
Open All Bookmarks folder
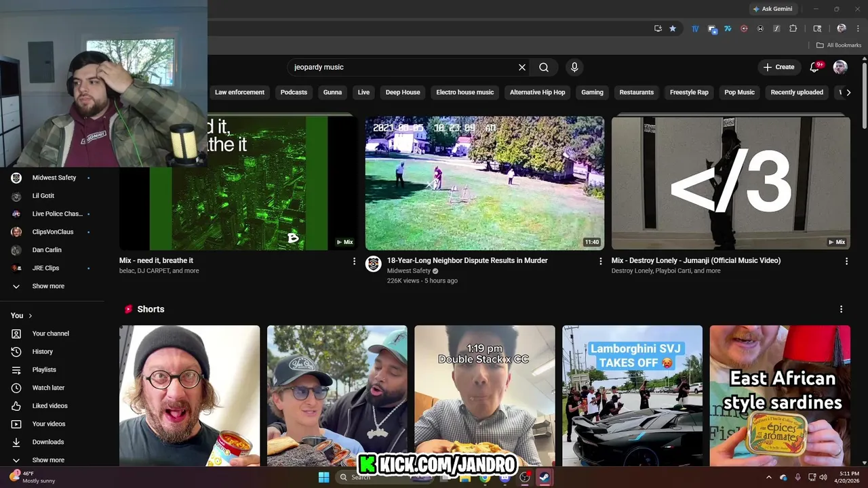839,45
